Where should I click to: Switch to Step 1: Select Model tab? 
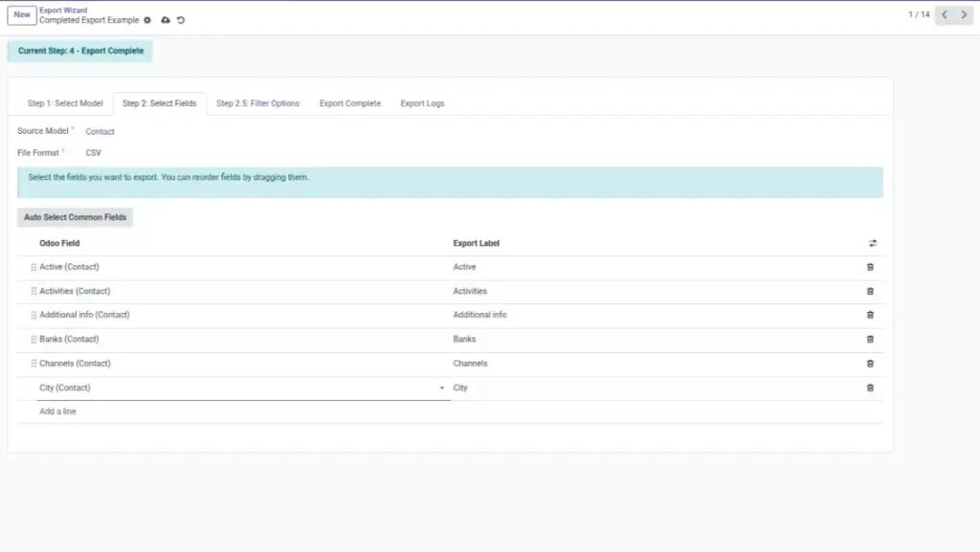(65, 103)
